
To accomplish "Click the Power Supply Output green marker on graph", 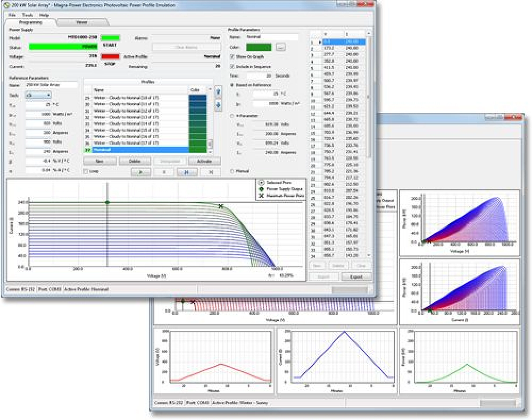I will tap(108, 202).
